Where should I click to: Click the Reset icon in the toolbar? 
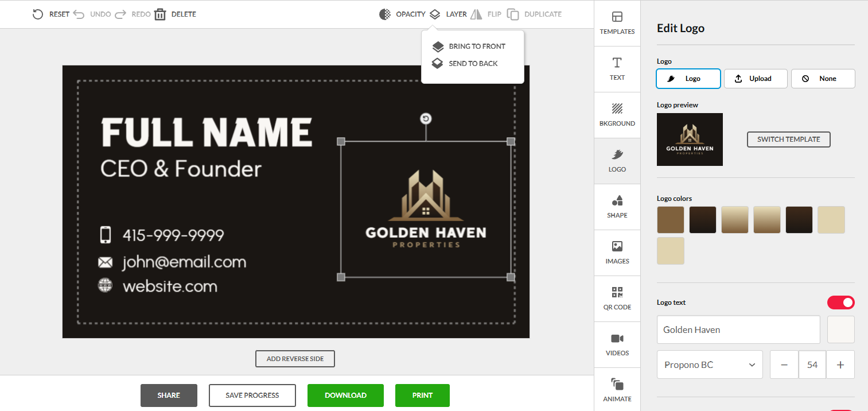click(38, 14)
